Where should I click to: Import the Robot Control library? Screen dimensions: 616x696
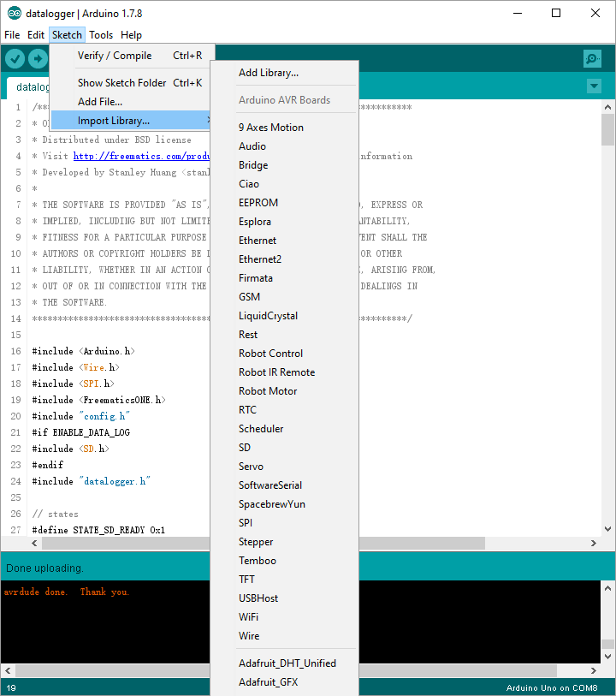tap(284, 354)
